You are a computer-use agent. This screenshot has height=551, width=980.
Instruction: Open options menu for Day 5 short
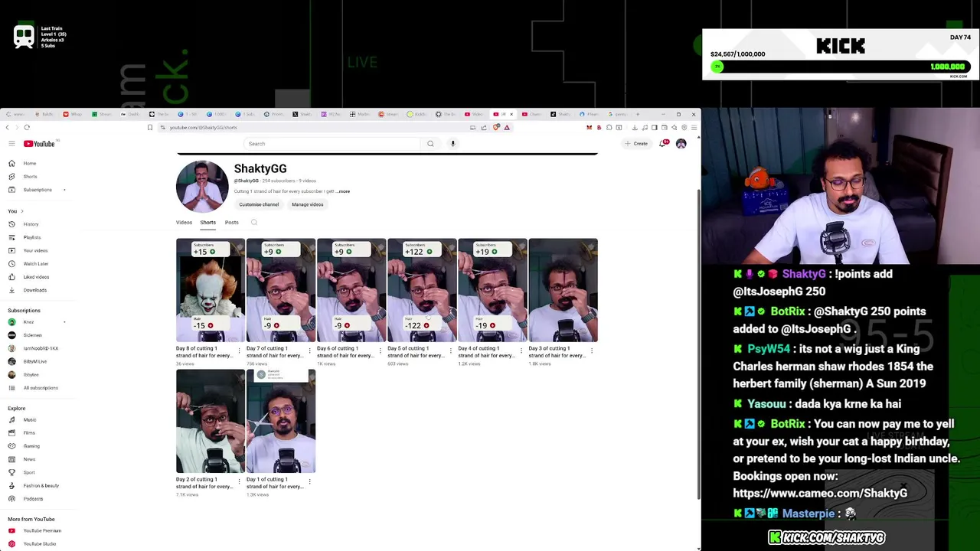[450, 351]
